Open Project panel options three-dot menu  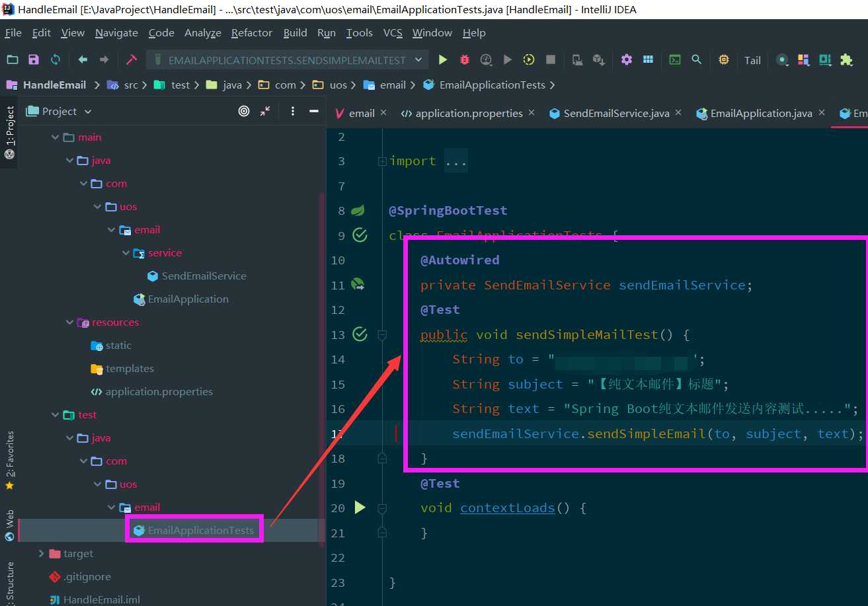point(293,111)
